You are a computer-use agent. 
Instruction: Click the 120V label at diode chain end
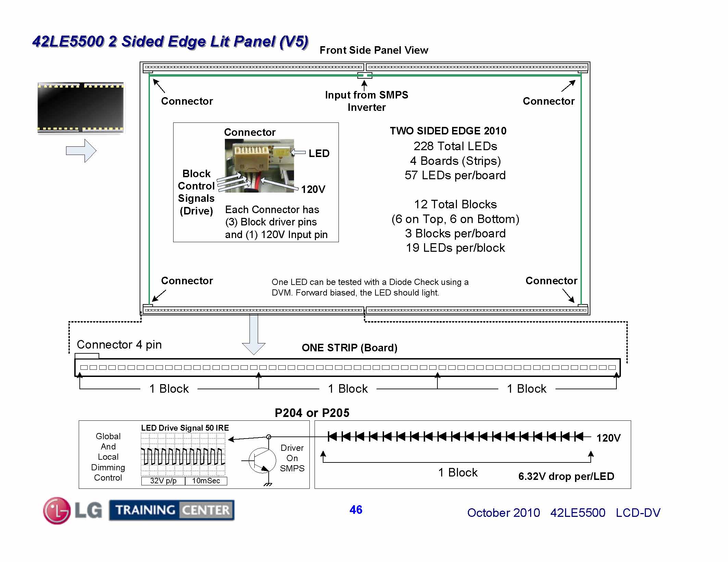click(x=608, y=438)
